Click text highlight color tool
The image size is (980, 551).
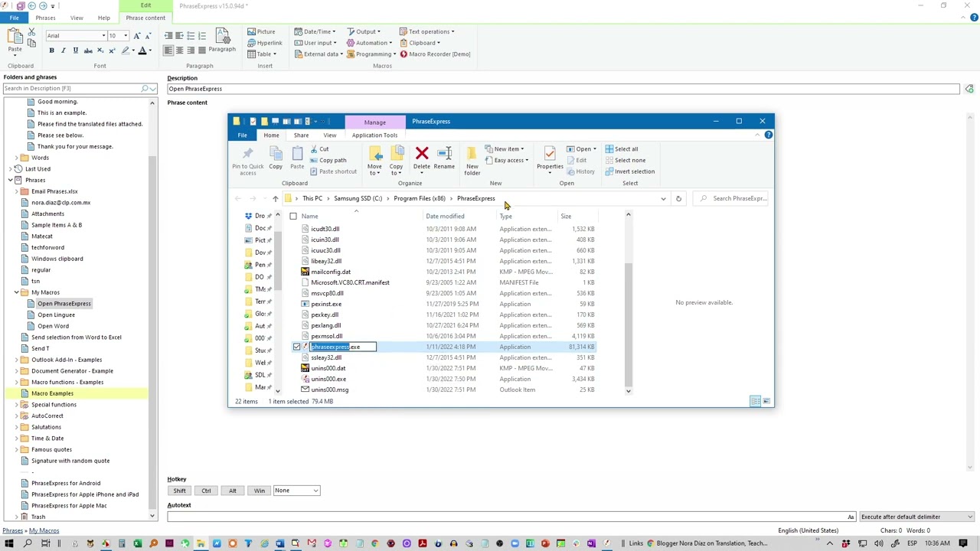(x=125, y=51)
